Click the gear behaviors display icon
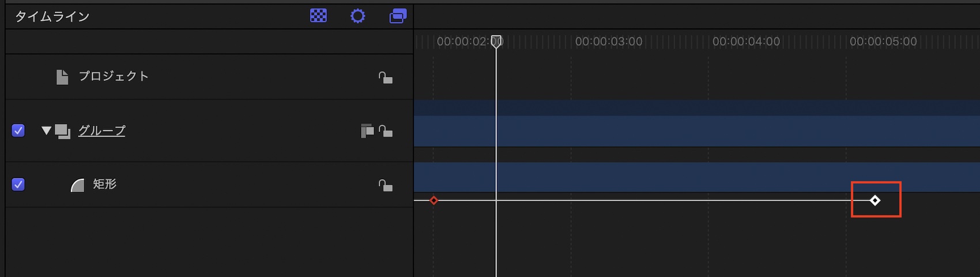The image size is (980, 277). (x=358, y=16)
